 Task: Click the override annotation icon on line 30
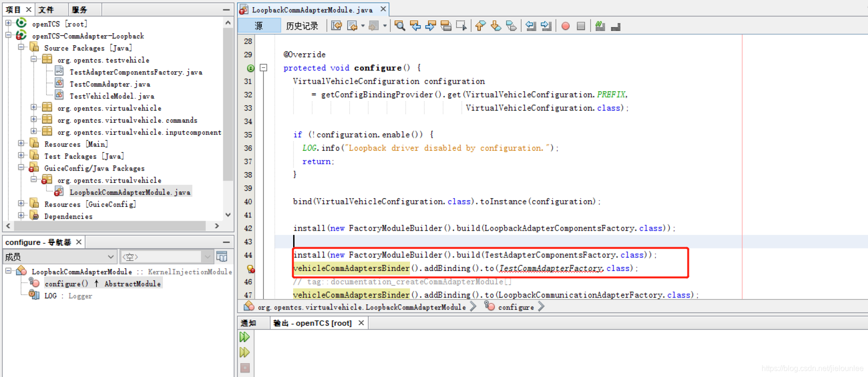coord(250,68)
